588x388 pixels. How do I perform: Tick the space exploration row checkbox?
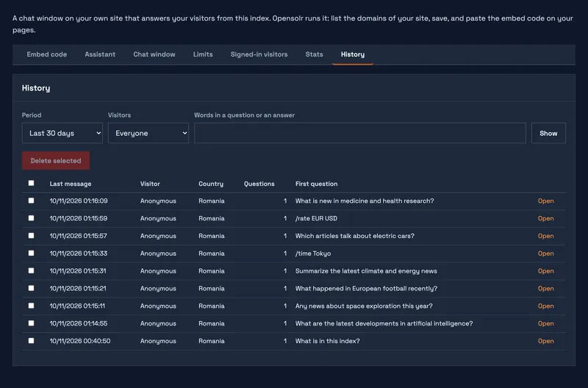(31, 306)
